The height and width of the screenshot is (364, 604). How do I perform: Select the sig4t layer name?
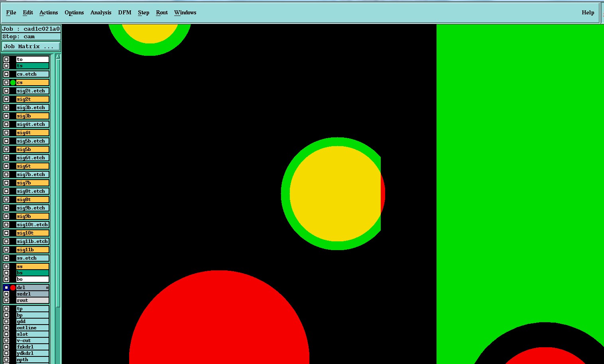click(x=33, y=133)
